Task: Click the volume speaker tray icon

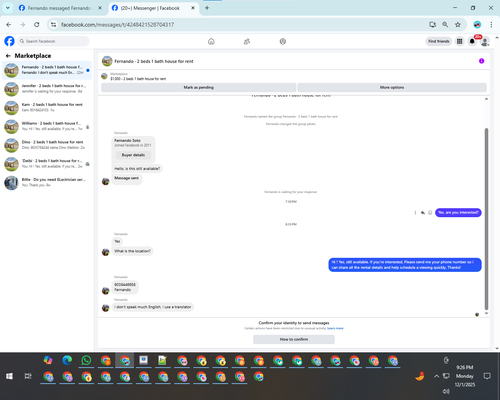Action: click(x=446, y=391)
